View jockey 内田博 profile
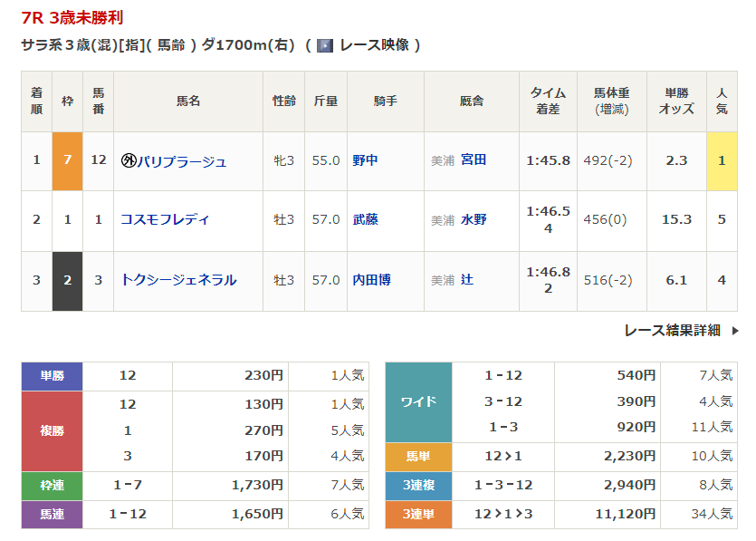756x541 pixels. (371, 280)
